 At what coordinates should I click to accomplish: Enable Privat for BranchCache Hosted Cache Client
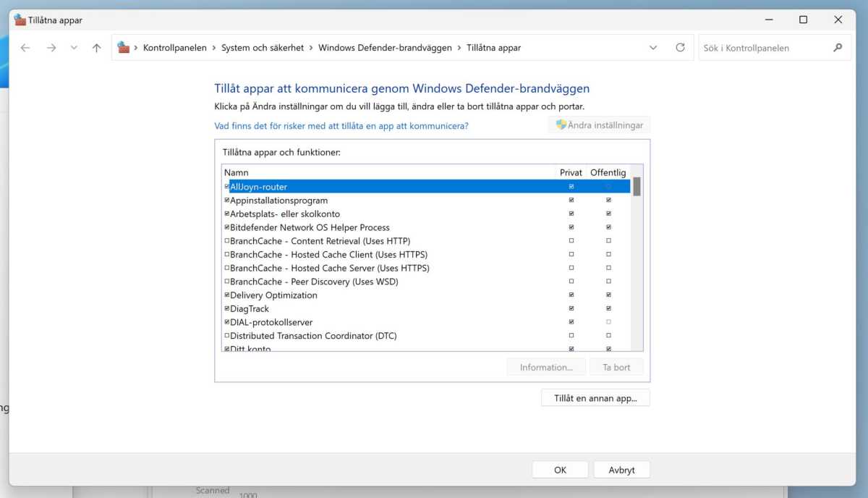(x=571, y=255)
